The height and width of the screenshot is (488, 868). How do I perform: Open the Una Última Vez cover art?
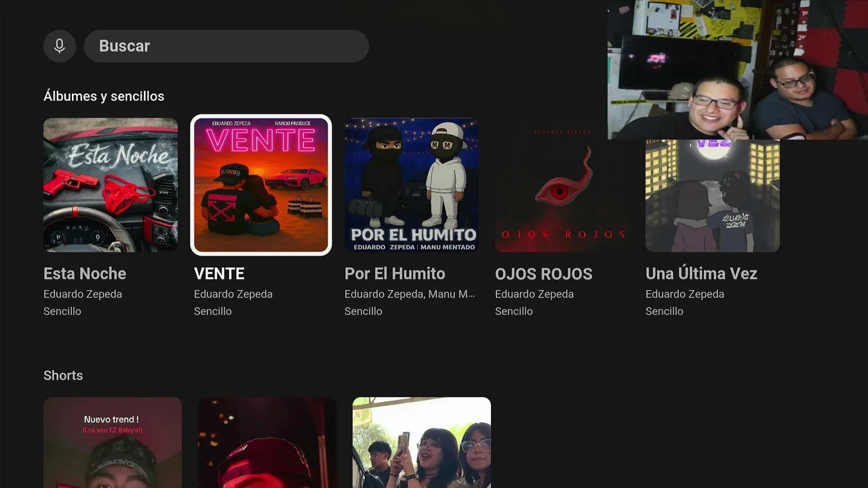coord(713,195)
